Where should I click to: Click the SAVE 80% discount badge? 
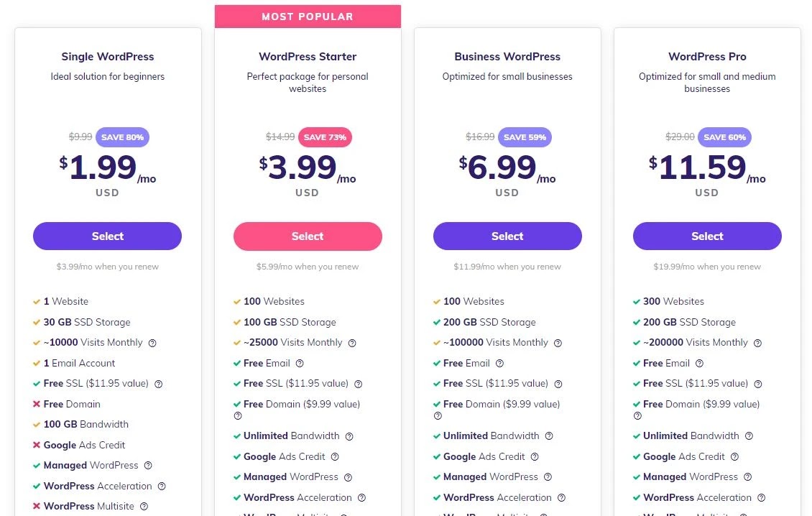[x=123, y=137]
